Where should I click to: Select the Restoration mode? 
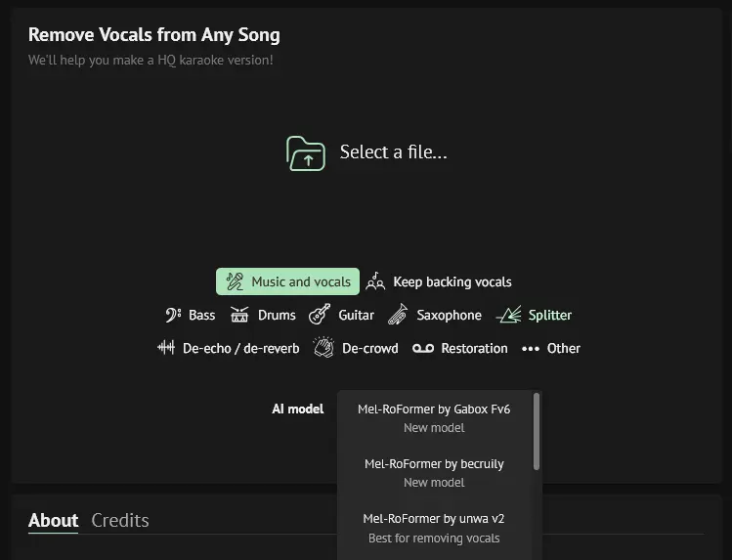(460, 348)
